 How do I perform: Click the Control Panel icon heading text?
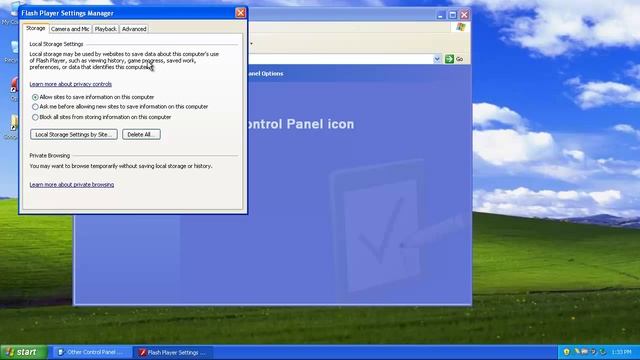point(301,124)
